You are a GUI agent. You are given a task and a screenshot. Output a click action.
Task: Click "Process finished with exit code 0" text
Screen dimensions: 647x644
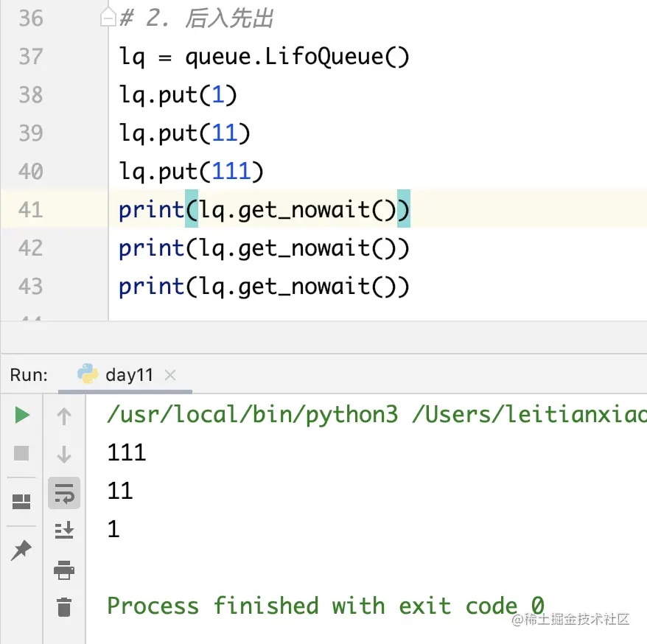[x=325, y=606]
